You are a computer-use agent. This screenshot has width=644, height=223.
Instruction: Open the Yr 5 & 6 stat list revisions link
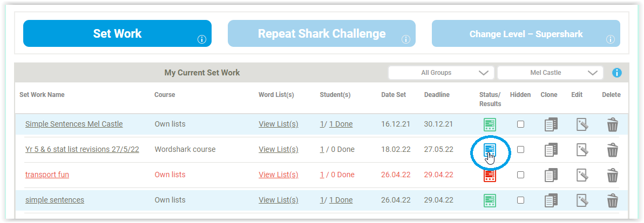[82, 149]
